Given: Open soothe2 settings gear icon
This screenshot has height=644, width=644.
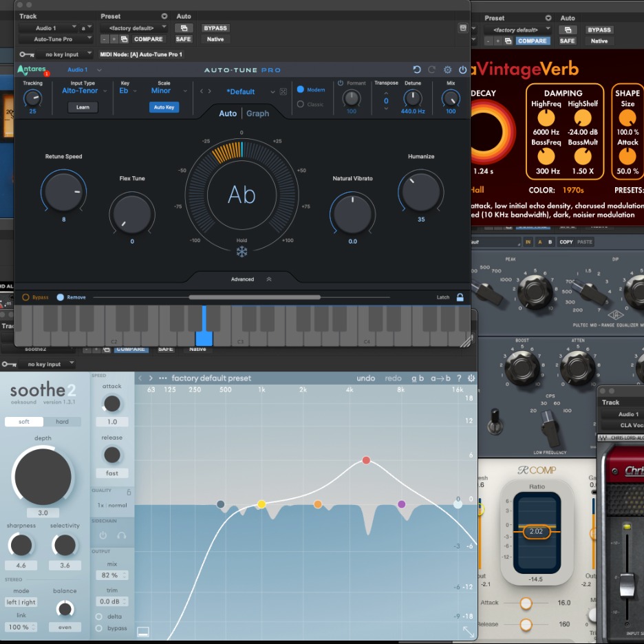Looking at the screenshot, I should coord(471,378).
